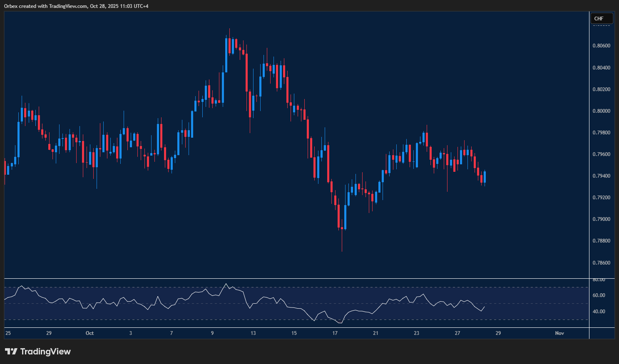Click the 0.80600 price axis label
The width and height of the screenshot is (619, 364).
tap(601, 46)
